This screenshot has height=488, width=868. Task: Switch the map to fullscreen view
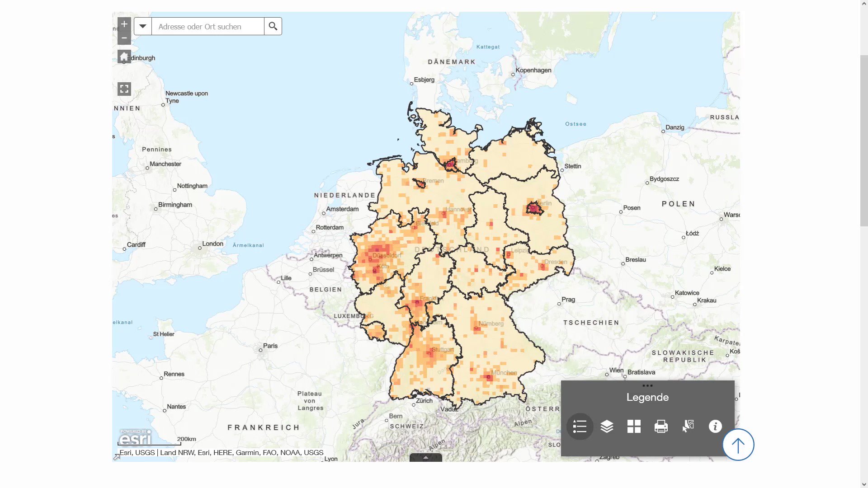pyautogui.click(x=124, y=89)
